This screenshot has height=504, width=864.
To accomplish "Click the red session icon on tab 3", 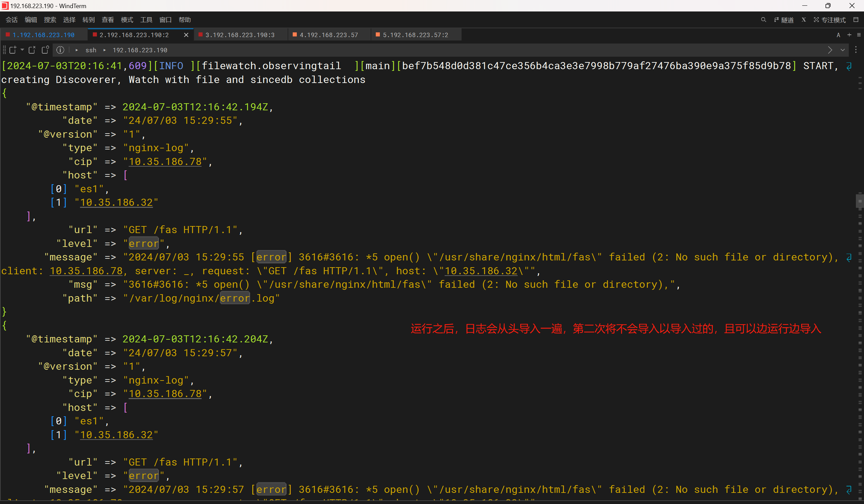I will pyautogui.click(x=201, y=35).
